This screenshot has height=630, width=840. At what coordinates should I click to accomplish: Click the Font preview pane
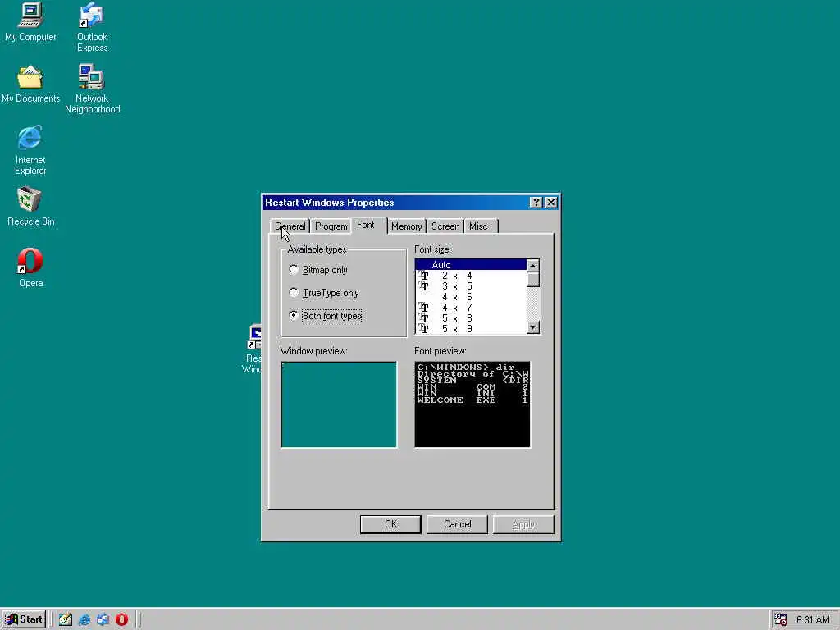472,404
